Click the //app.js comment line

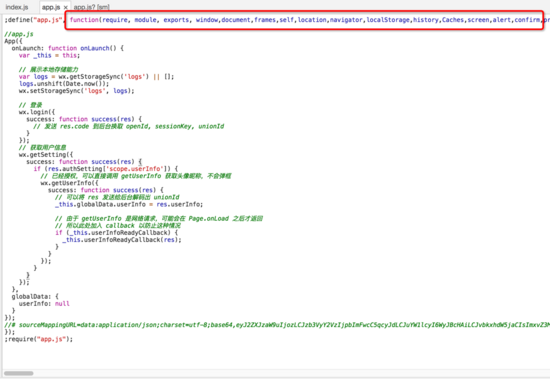(x=19, y=34)
